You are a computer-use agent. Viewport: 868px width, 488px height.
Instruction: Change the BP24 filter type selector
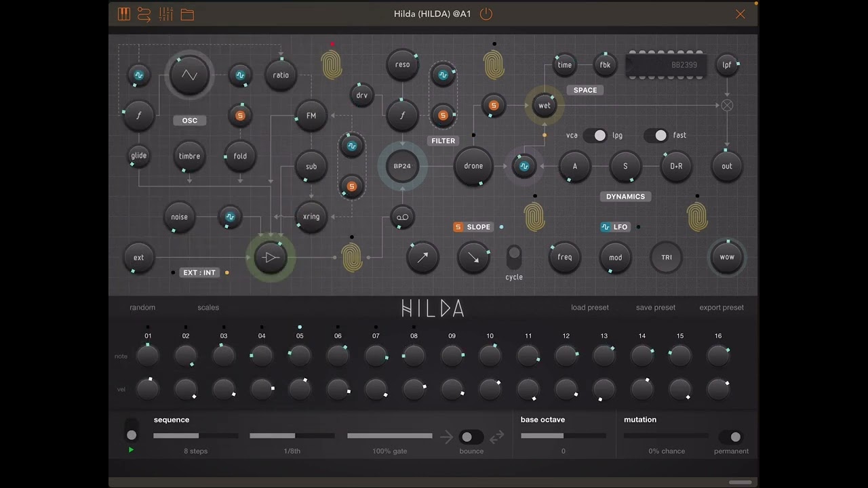pyautogui.click(x=402, y=166)
